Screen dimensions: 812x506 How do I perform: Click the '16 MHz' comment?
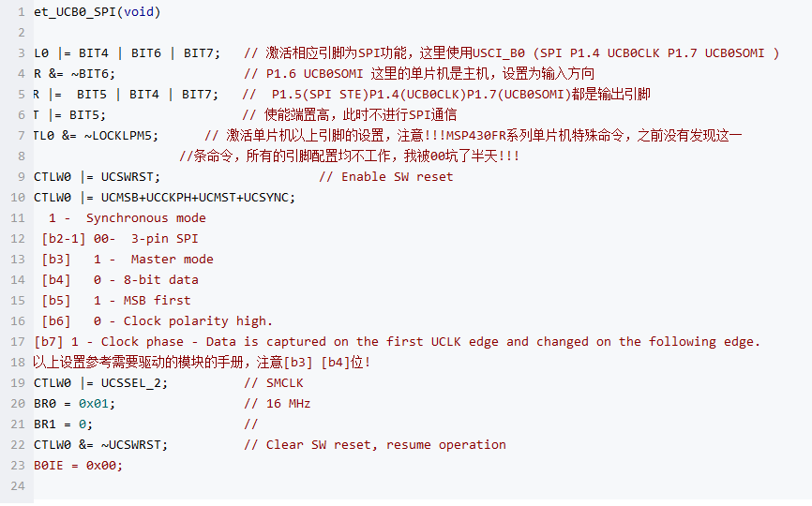pyautogui.click(x=288, y=404)
